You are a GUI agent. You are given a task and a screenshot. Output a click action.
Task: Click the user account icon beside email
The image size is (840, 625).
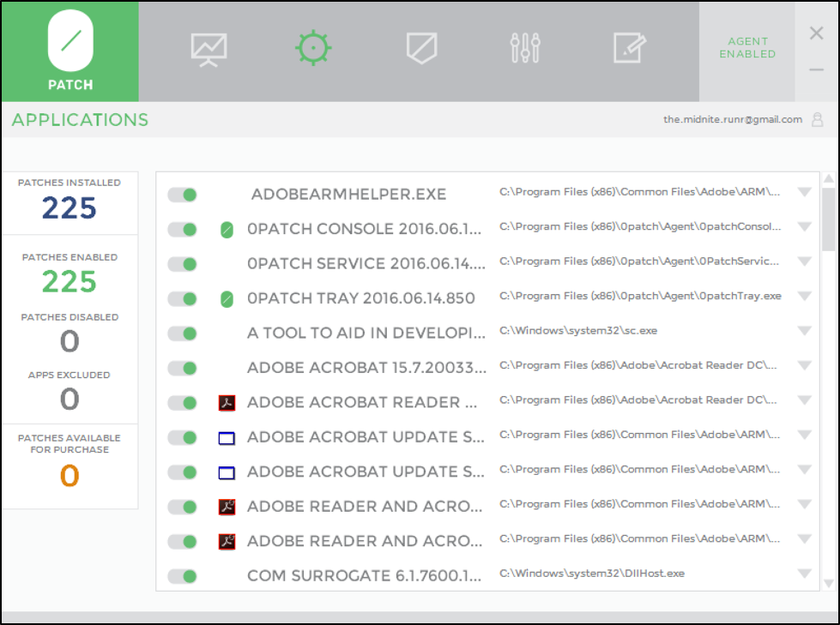click(x=818, y=120)
